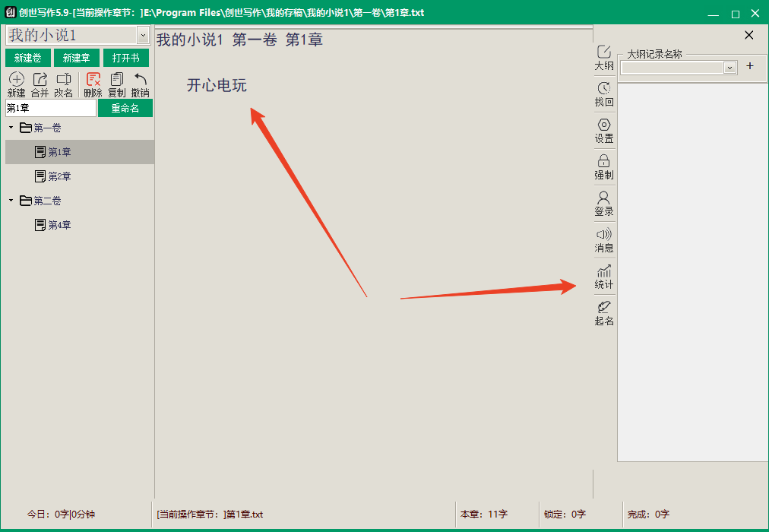Open the 统计 statistics panel

604,277
